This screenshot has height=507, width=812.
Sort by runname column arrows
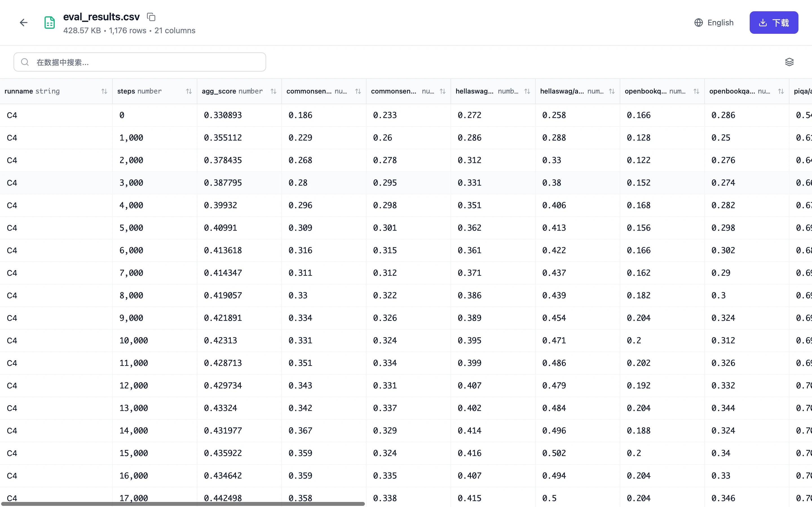pyautogui.click(x=104, y=91)
